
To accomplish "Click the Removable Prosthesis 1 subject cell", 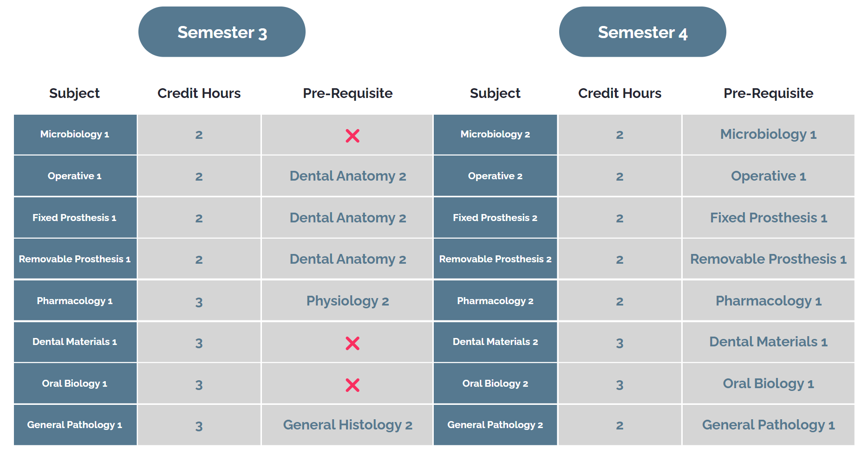I will point(75,259).
